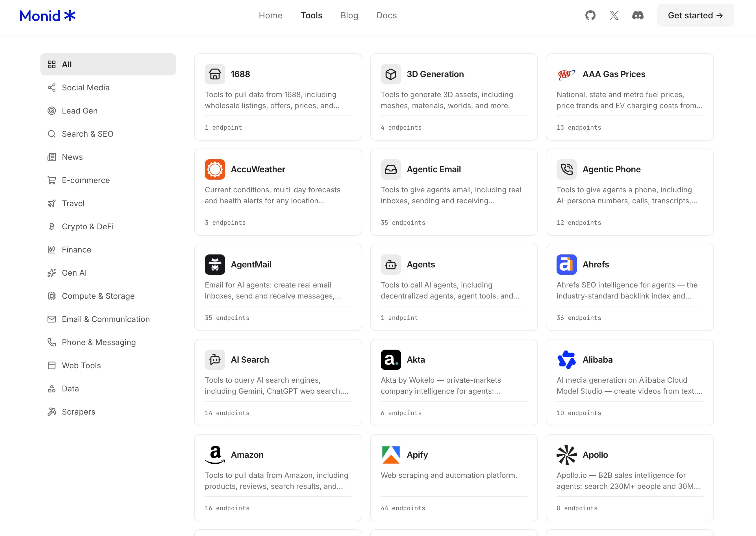Filter by Search & SEO category
756x536 pixels.
108,134
